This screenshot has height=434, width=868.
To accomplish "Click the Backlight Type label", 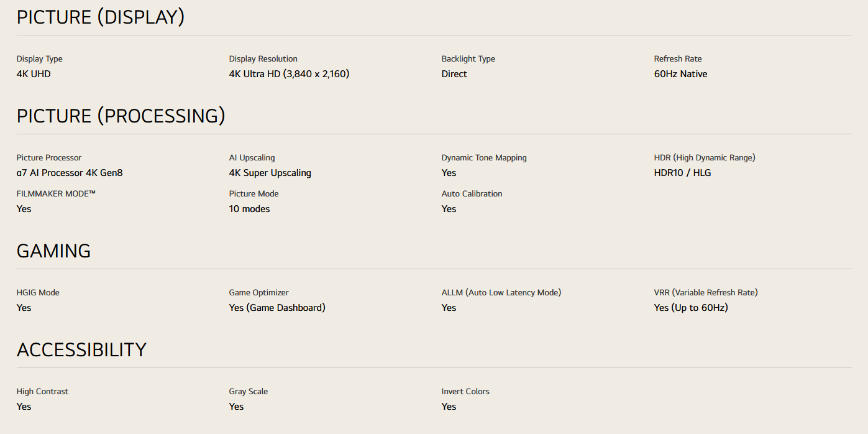I will [468, 59].
